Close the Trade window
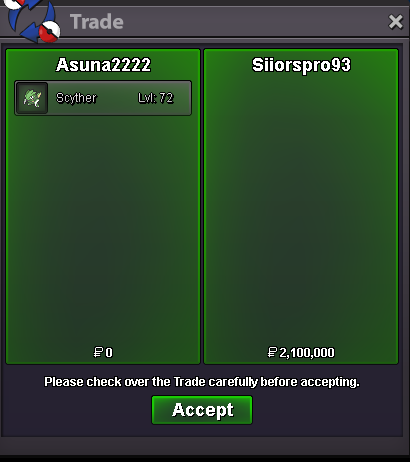This screenshot has width=410, height=462. pos(396,22)
